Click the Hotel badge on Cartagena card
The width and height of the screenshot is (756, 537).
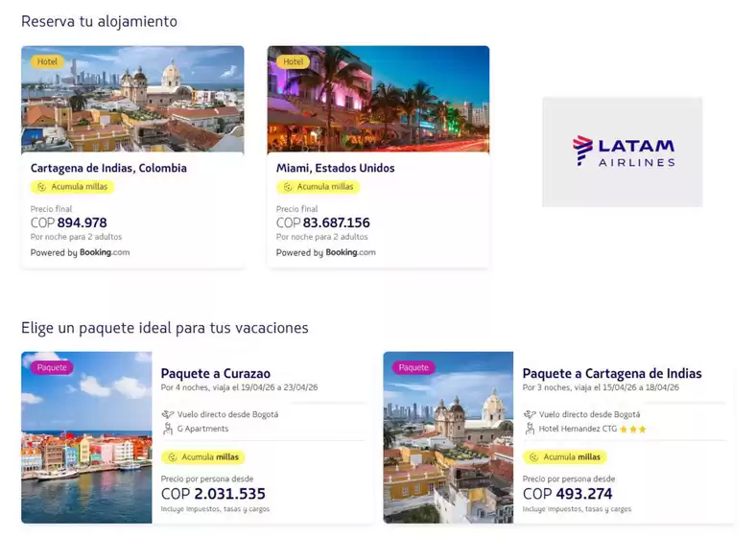(47, 61)
